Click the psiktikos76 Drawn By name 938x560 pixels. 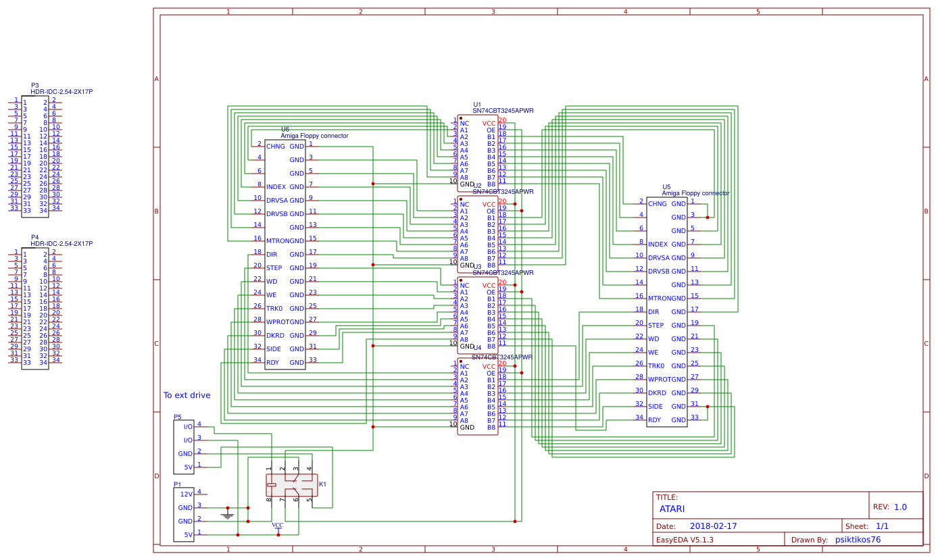[x=857, y=539]
